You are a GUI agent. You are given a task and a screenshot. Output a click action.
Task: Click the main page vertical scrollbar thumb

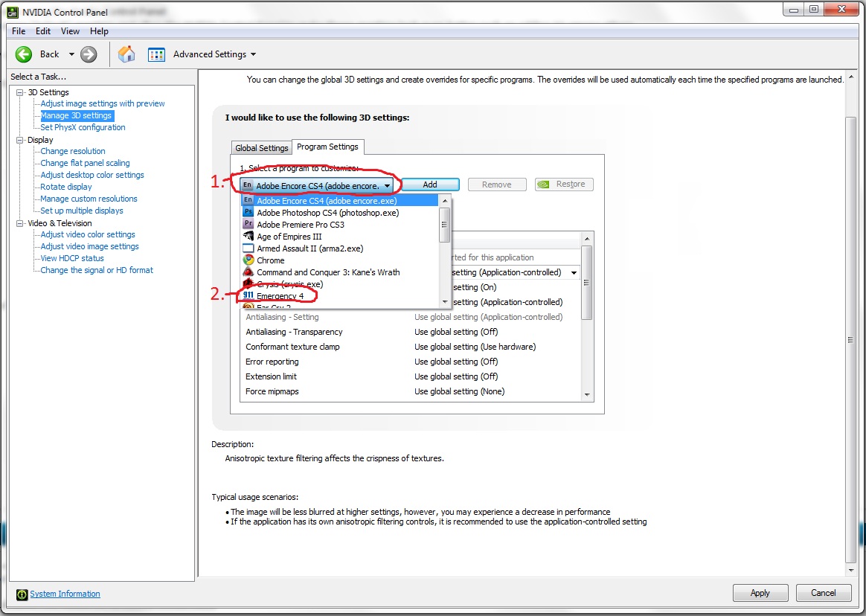850,340
